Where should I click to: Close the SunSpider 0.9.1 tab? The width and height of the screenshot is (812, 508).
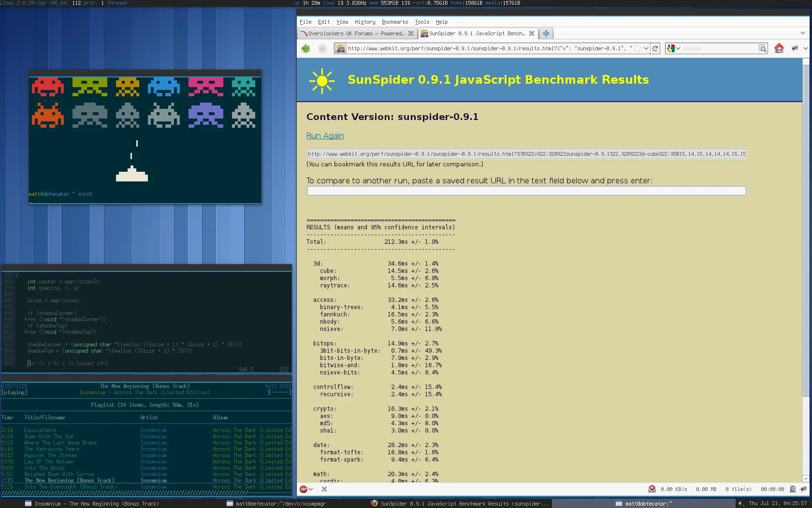[532, 33]
